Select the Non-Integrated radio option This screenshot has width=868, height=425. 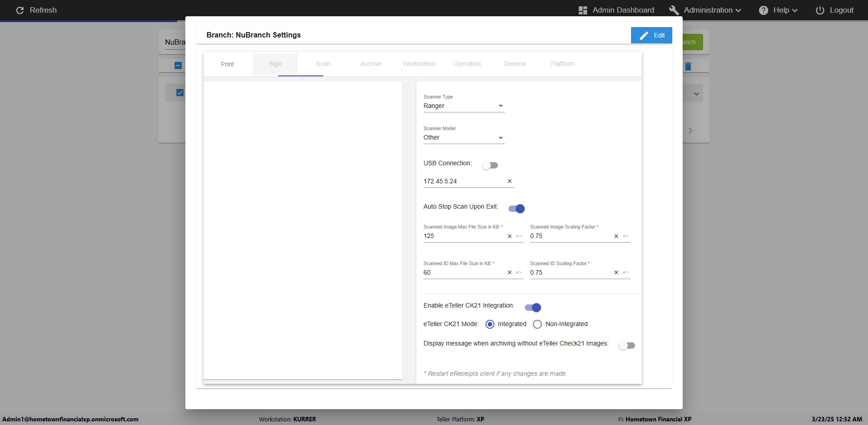pyautogui.click(x=537, y=324)
